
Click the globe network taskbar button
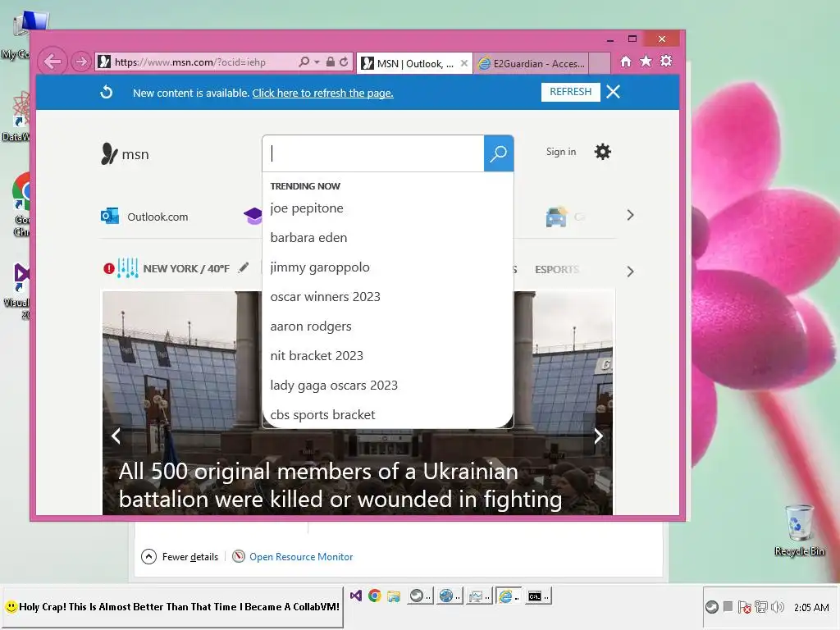point(449,596)
